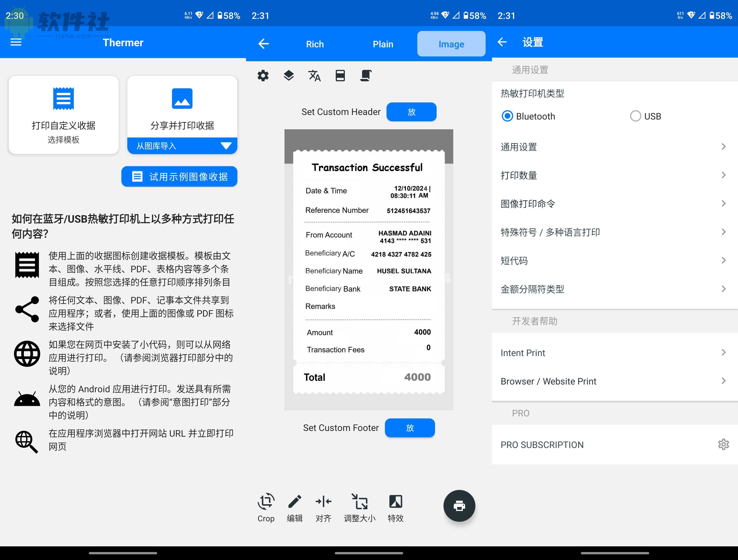Select the layers icon in the Image toolbar
This screenshot has width=738, height=560.
point(289,76)
